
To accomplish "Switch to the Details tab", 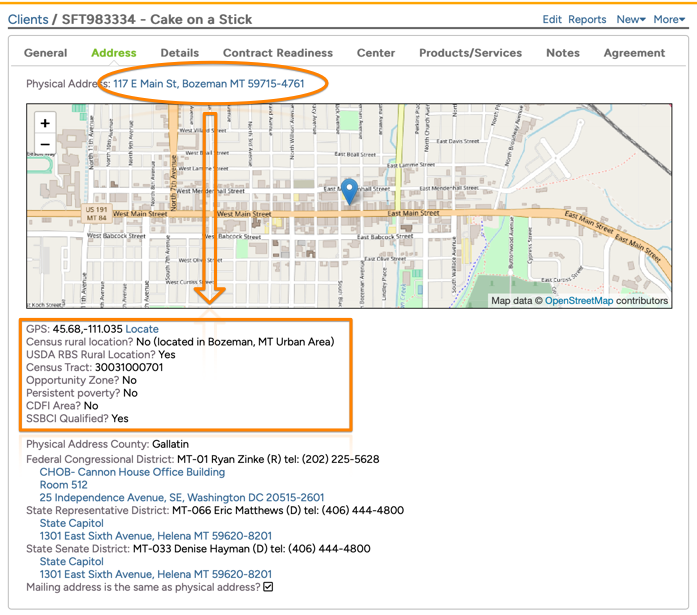I will pyautogui.click(x=180, y=53).
